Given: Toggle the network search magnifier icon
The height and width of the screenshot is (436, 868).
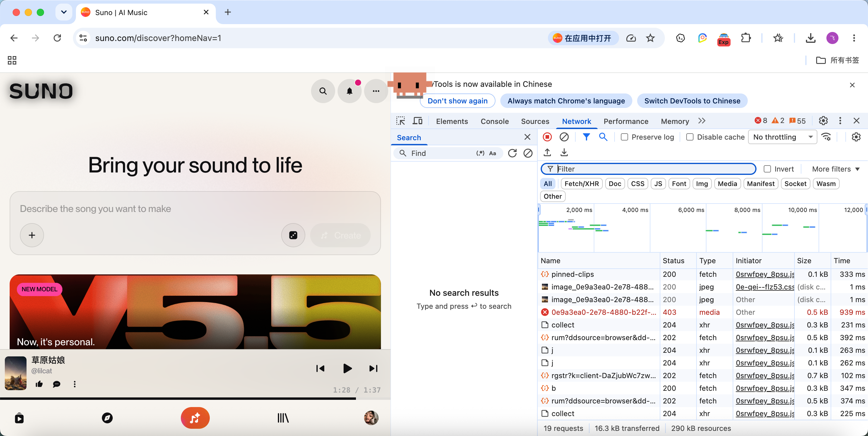Looking at the screenshot, I should point(603,137).
